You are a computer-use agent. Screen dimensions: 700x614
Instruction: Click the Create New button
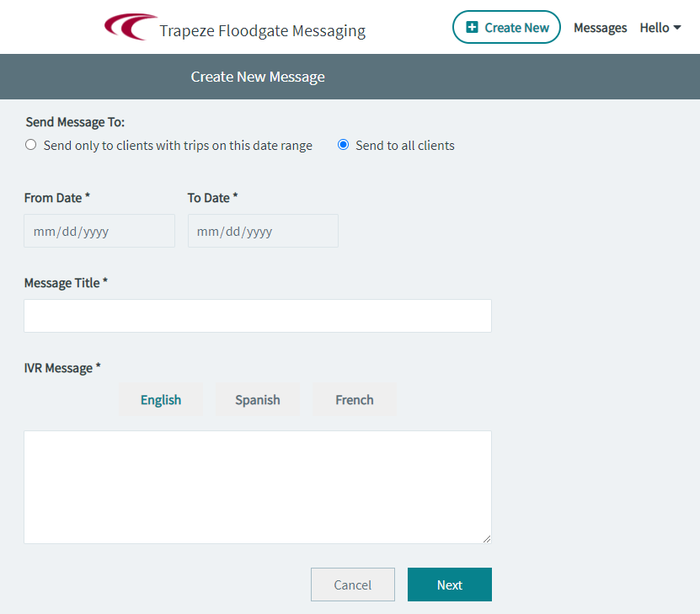(506, 27)
